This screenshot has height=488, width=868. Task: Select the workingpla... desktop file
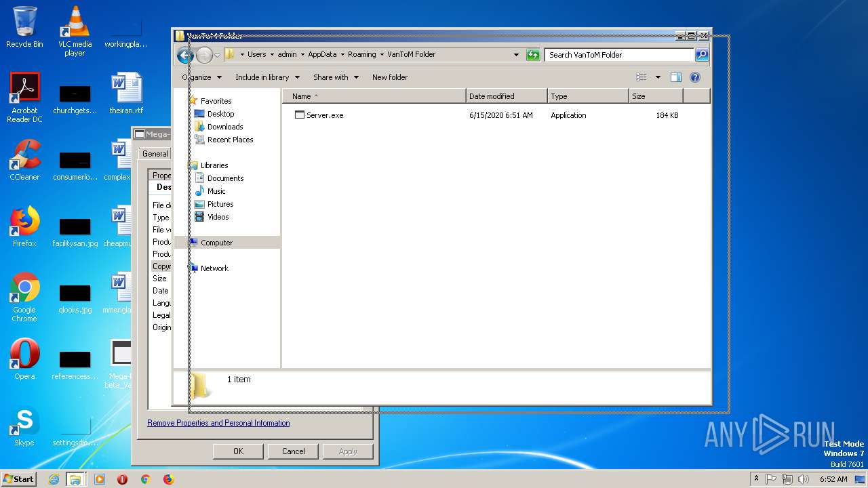click(126, 33)
